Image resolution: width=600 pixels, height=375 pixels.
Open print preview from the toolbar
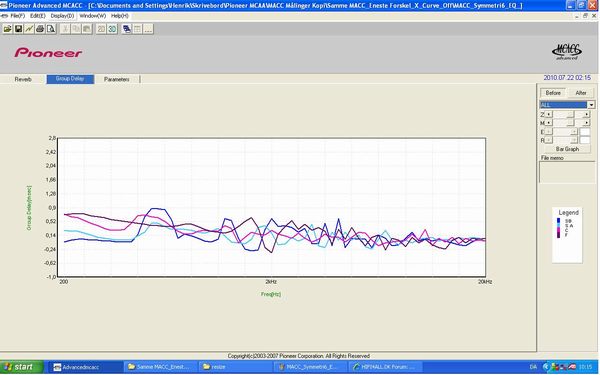pyautogui.click(x=51, y=29)
